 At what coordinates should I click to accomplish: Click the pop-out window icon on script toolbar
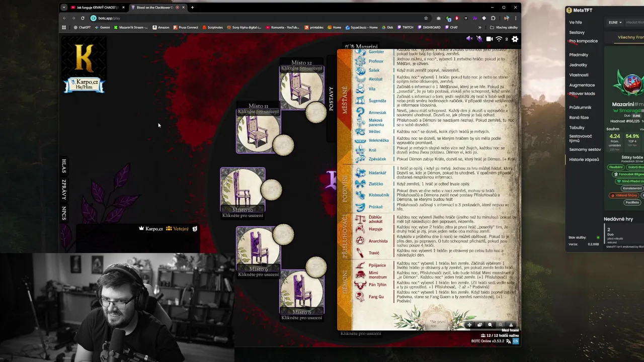(x=479, y=325)
